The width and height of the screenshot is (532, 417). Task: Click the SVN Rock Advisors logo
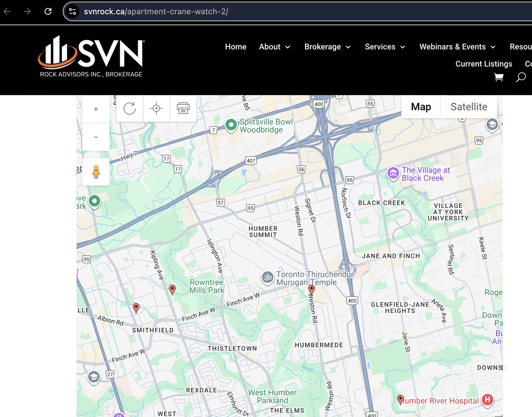point(91,57)
